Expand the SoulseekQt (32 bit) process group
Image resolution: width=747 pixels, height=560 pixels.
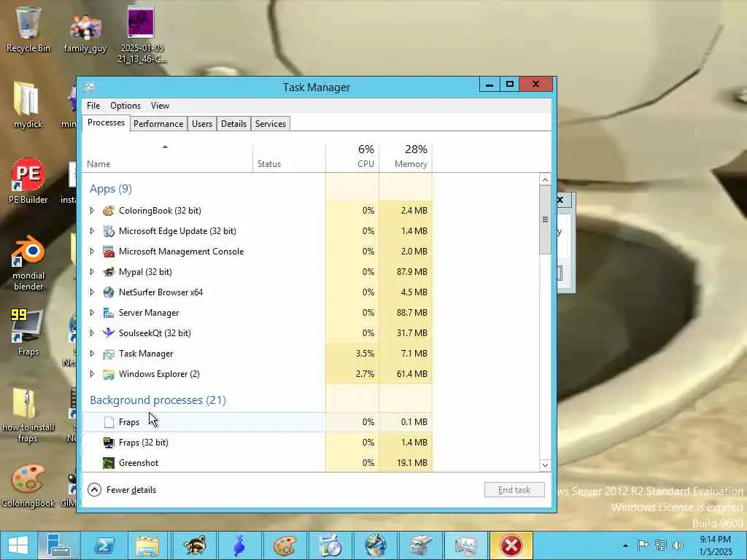pos(92,332)
